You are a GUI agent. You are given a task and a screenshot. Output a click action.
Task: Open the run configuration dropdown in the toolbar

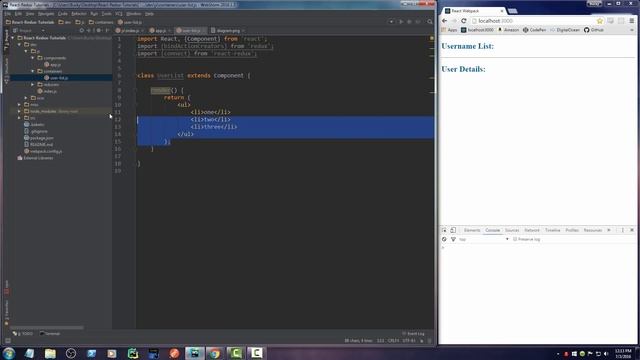click(391, 22)
